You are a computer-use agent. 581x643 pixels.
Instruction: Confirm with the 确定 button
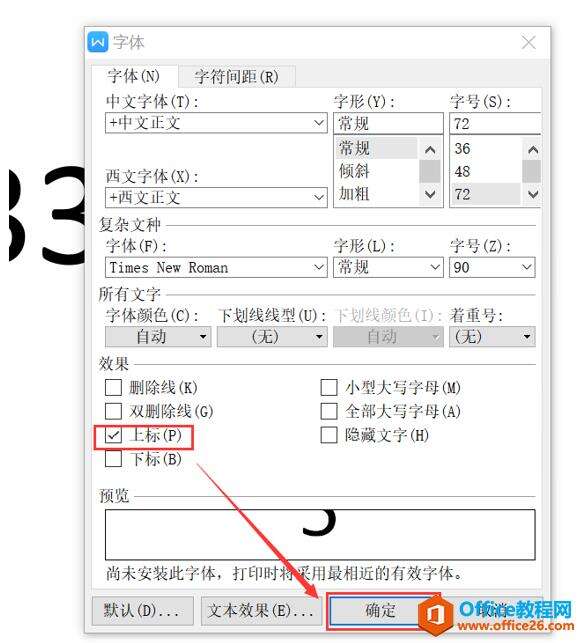pyautogui.click(x=380, y=611)
